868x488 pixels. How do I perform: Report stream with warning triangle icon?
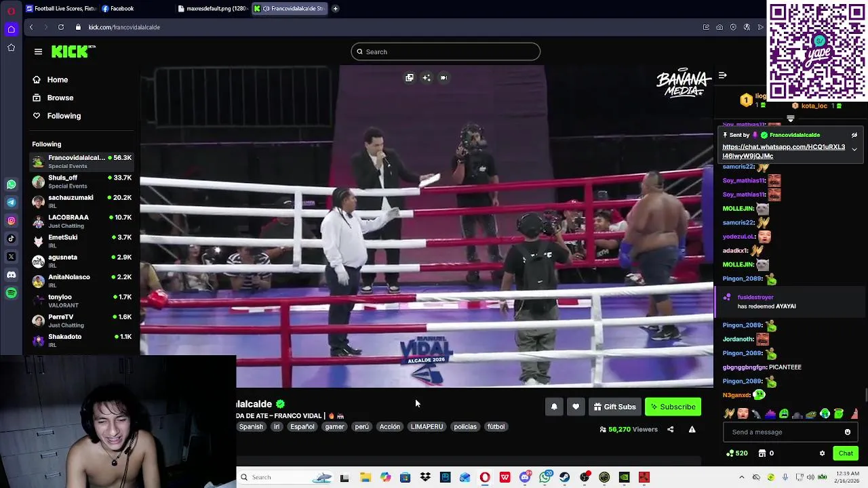click(692, 429)
